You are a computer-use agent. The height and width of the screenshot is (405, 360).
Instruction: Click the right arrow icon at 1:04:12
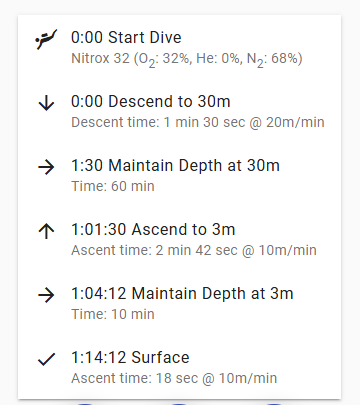[46, 295]
